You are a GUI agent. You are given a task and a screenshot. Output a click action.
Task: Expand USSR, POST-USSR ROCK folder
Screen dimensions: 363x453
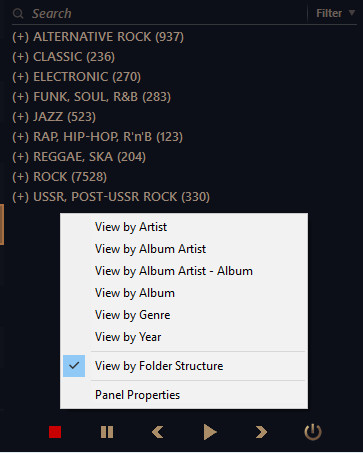[21, 197]
